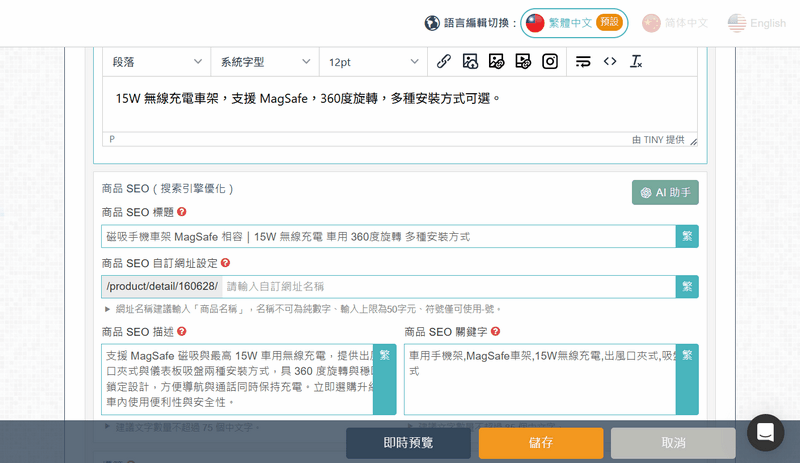Click the 繁 button on SEO description box

(x=385, y=379)
